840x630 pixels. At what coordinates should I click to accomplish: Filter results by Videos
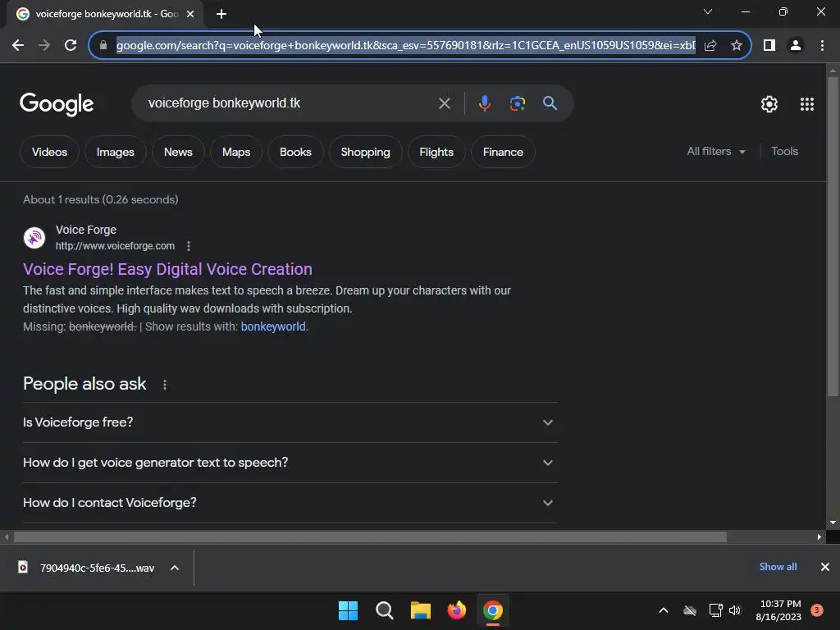click(49, 152)
